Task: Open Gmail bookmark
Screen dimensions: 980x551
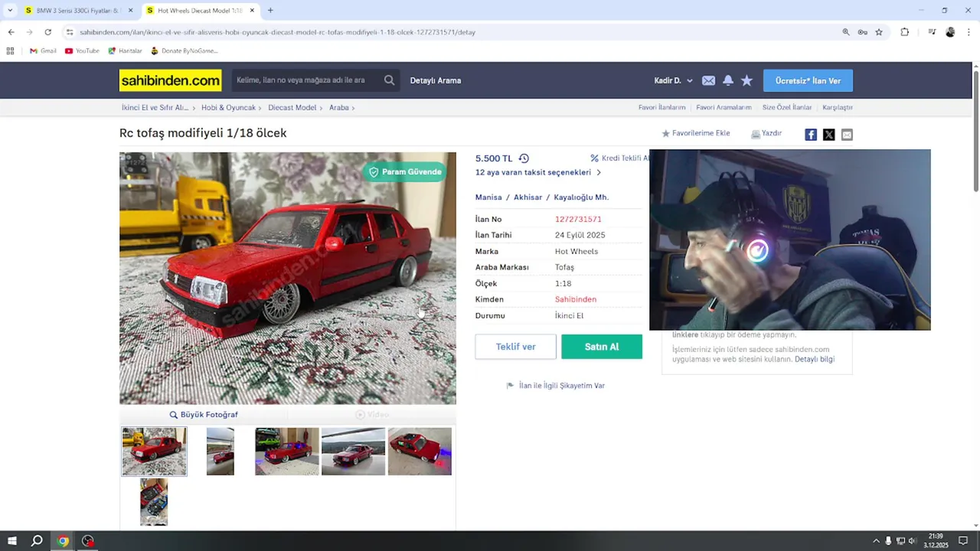Action: pos(43,51)
